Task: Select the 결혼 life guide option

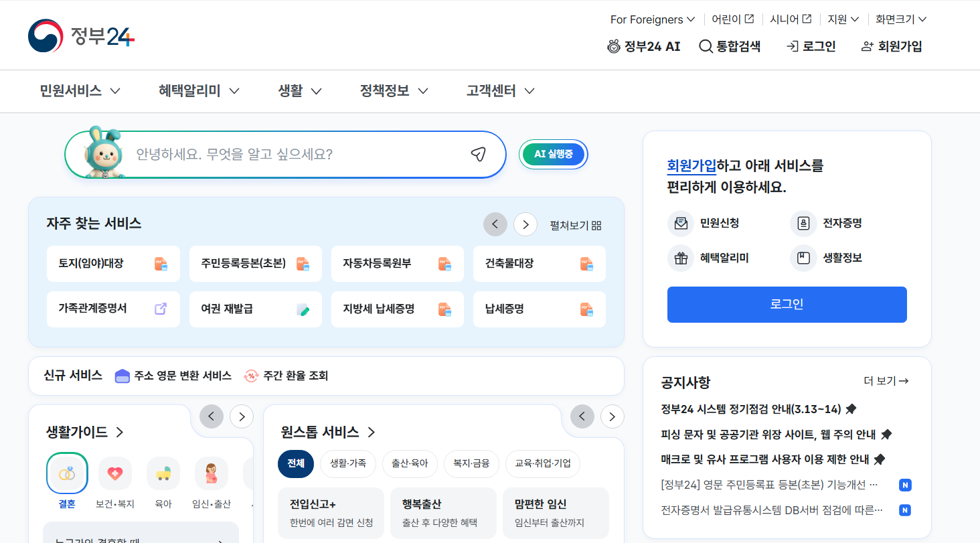Action: [66, 473]
